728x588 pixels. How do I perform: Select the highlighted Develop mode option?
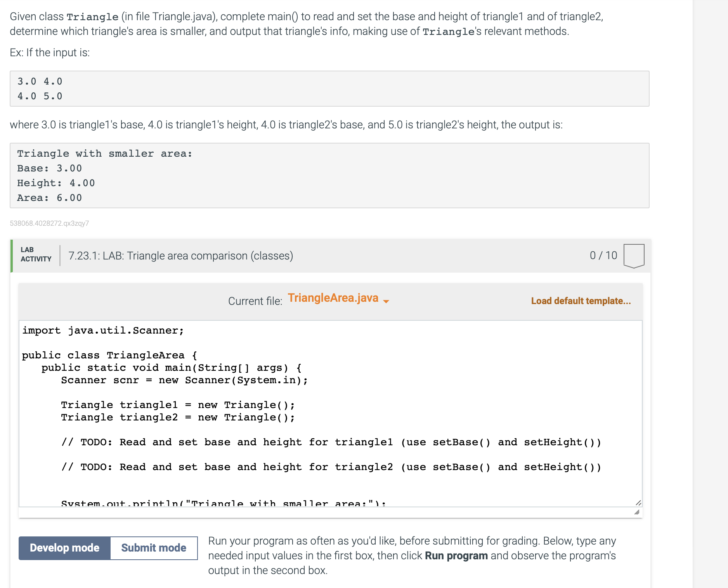click(64, 548)
